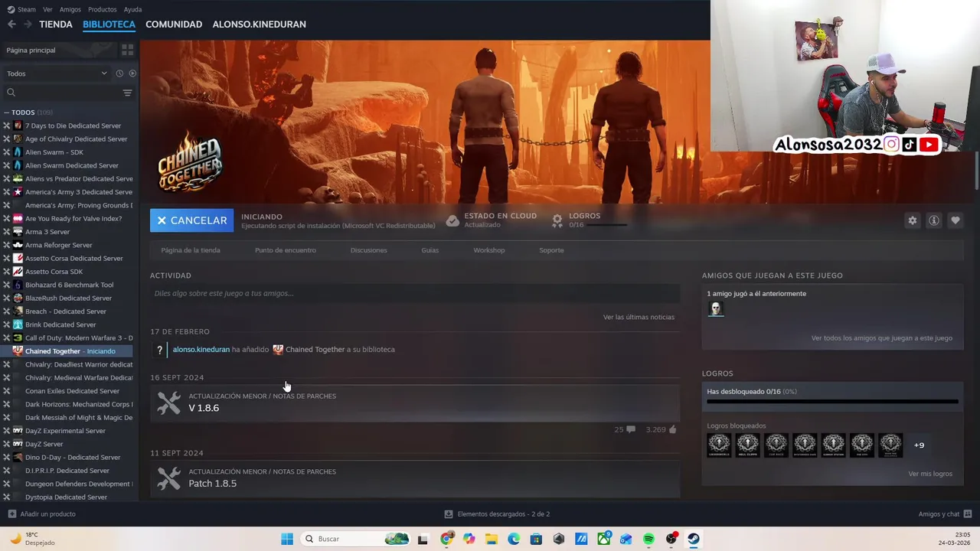Click the forward navigation arrow
This screenshot has height=551, width=980.
(x=28, y=24)
